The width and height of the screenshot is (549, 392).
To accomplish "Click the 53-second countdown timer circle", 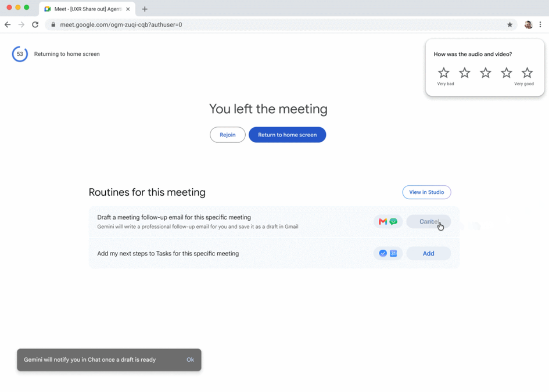I will click(x=20, y=54).
